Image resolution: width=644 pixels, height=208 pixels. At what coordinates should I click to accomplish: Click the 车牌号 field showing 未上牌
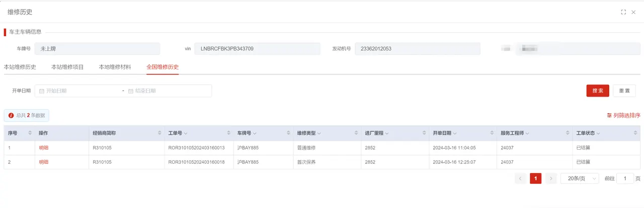[x=97, y=49]
